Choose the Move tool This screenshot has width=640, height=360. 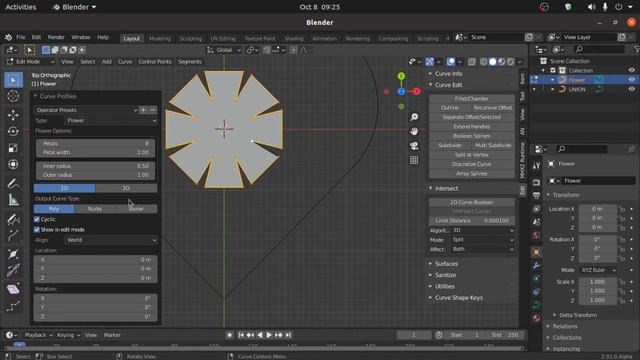pos(13,115)
